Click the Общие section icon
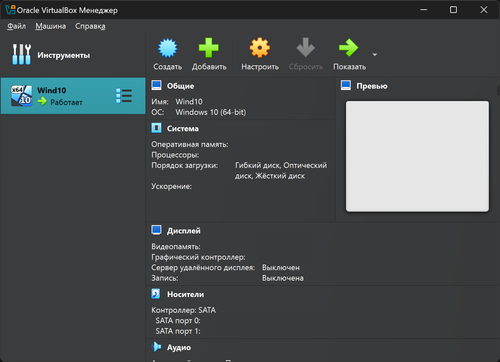 pos(156,85)
